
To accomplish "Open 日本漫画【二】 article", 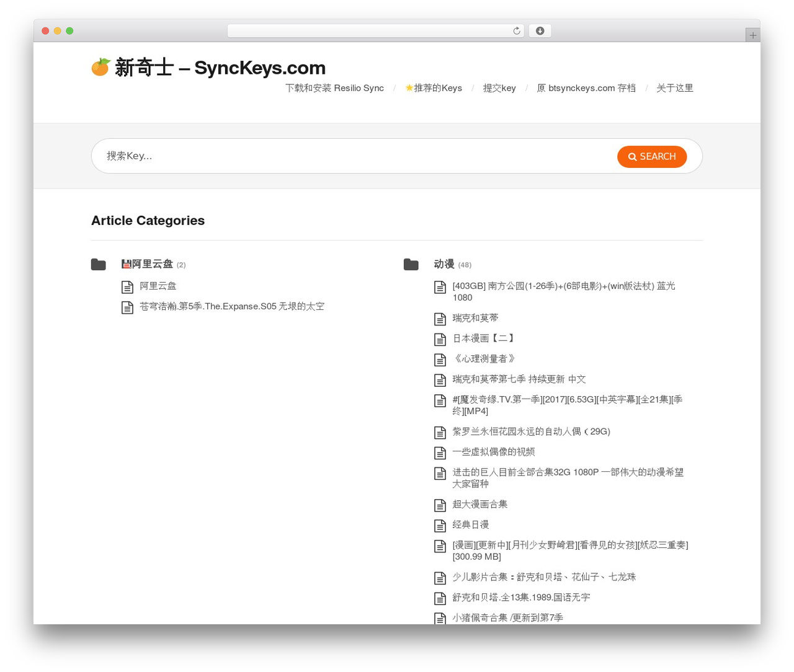I will [x=484, y=338].
